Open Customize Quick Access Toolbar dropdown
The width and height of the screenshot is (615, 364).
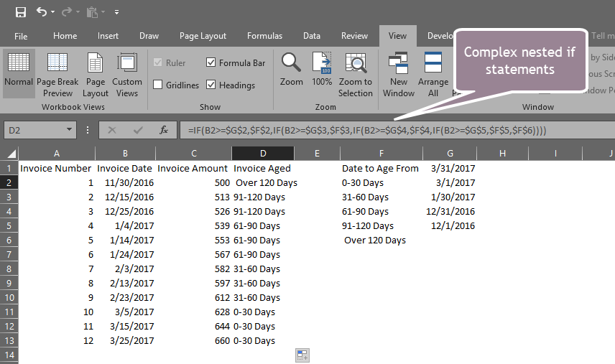pyautogui.click(x=116, y=12)
